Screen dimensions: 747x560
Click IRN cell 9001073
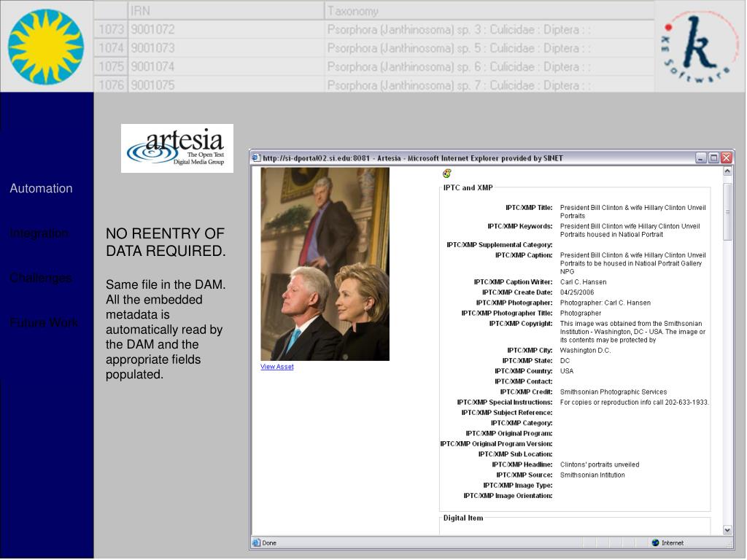[x=226, y=48]
